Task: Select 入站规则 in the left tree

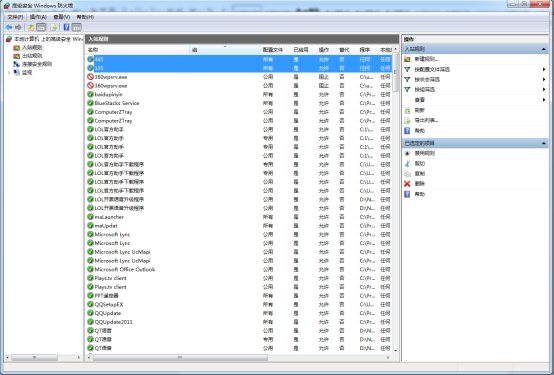Action: [x=32, y=47]
